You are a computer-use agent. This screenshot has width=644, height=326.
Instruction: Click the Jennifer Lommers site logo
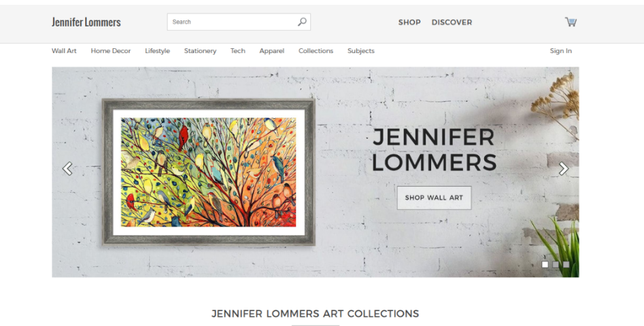86,22
